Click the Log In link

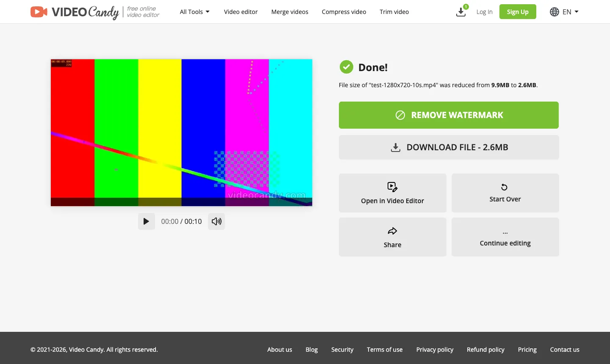click(484, 12)
